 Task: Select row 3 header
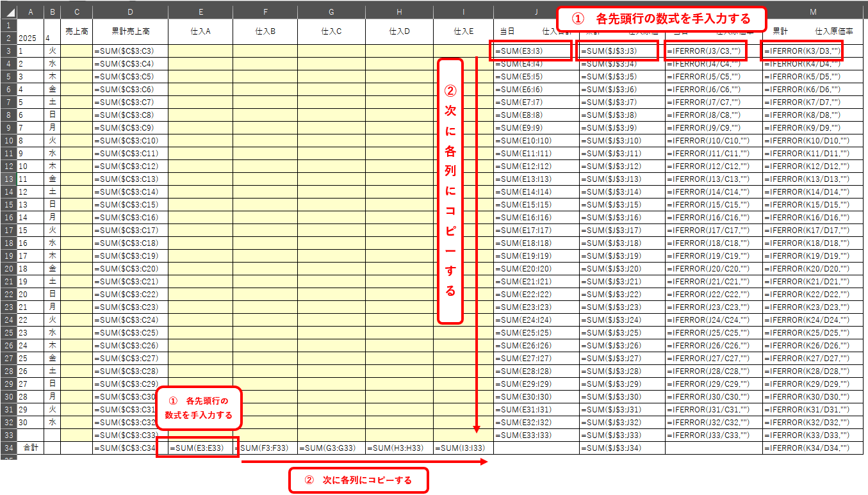8,51
